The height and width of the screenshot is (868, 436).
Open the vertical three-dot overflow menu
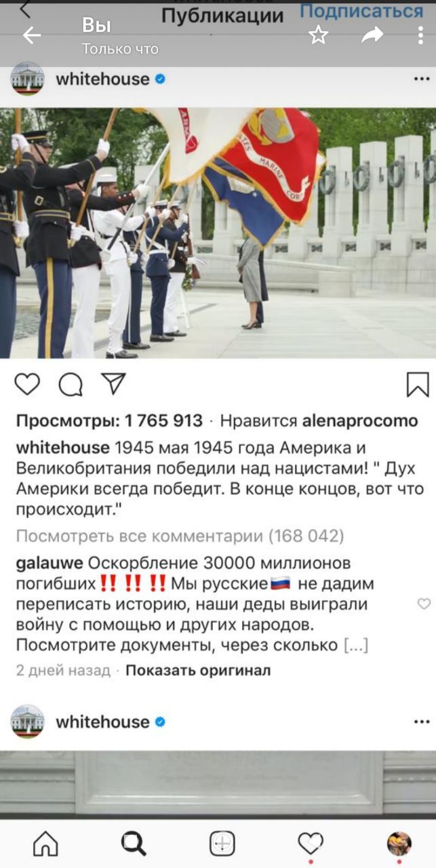pyautogui.click(x=421, y=35)
